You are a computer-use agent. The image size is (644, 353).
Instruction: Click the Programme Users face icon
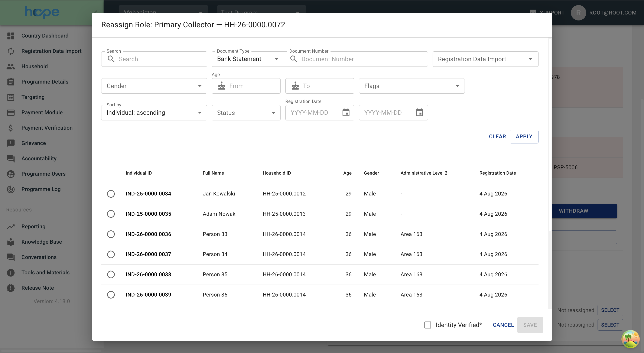point(11,174)
